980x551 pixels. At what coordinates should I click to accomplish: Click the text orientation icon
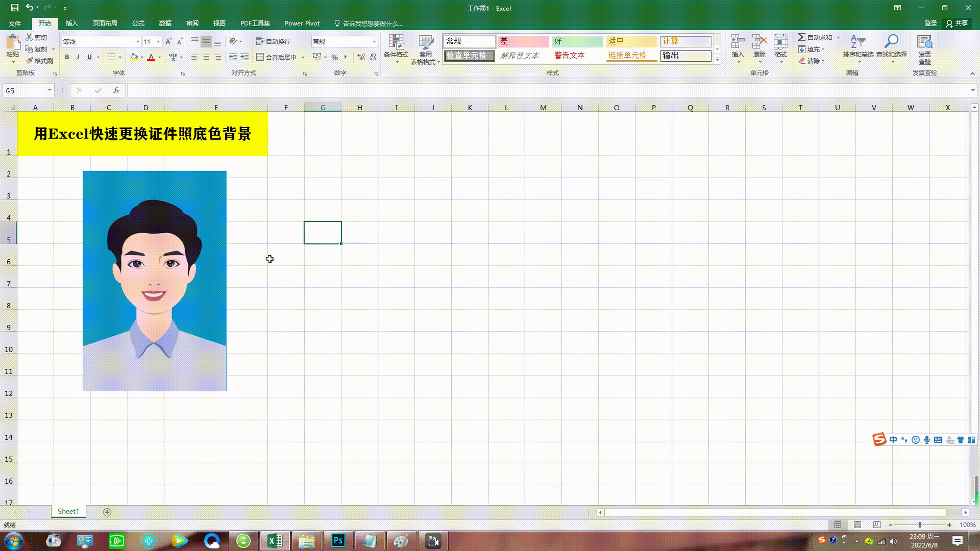233,41
